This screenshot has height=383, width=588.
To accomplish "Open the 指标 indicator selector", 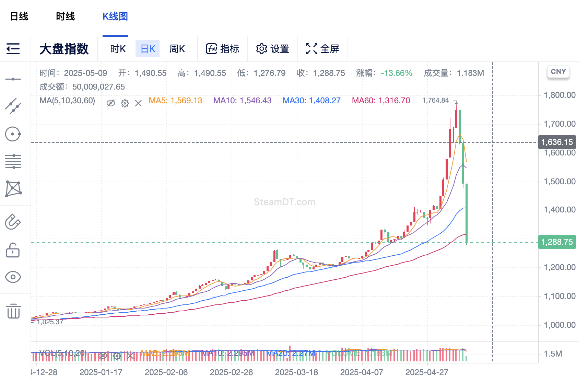I will (x=222, y=49).
